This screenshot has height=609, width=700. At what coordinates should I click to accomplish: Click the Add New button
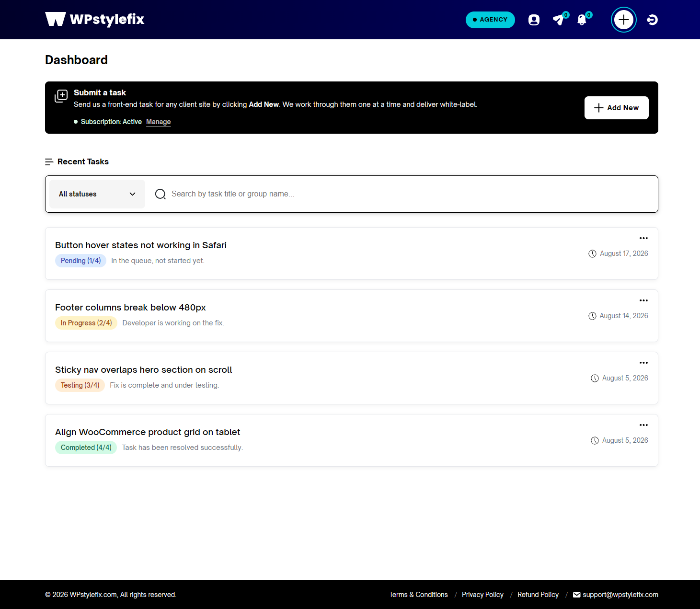tap(617, 108)
